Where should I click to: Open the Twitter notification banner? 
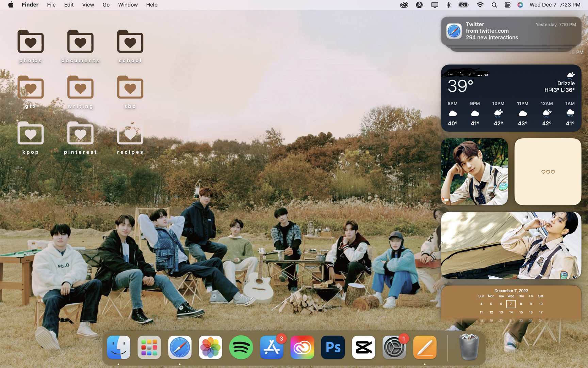[511, 31]
